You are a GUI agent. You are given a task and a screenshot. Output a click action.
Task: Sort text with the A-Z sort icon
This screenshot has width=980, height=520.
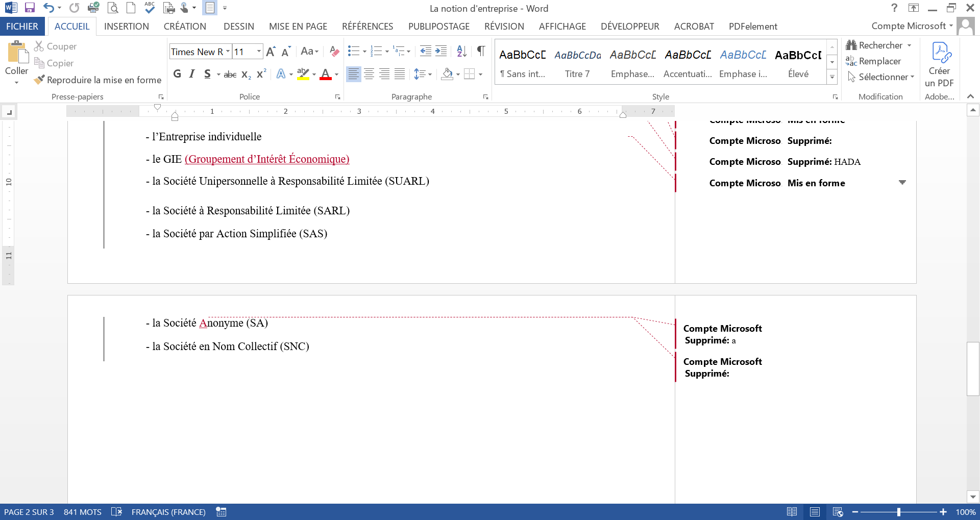pos(462,51)
